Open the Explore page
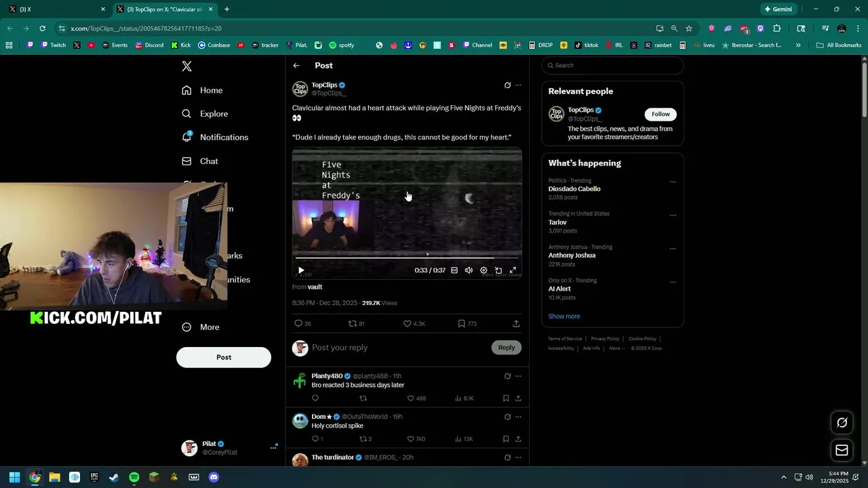 point(205,114)
